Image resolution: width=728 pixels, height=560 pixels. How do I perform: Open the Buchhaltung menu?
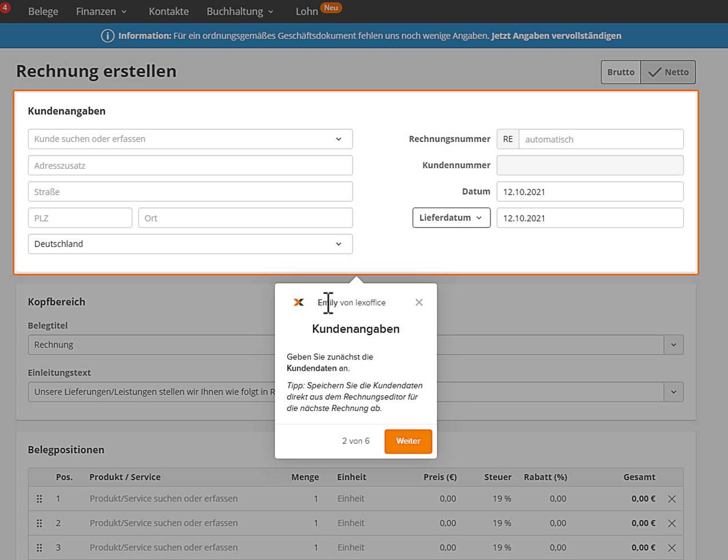[240, 11]
